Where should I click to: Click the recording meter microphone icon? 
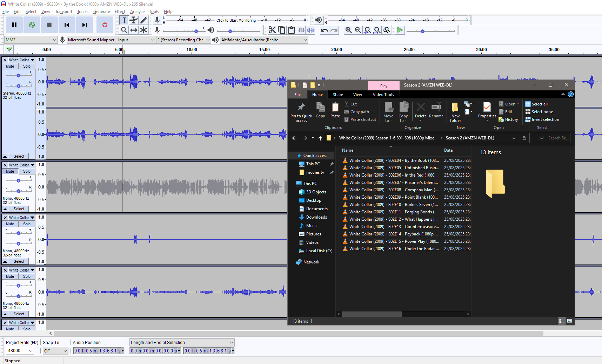[x=157, y=20]
